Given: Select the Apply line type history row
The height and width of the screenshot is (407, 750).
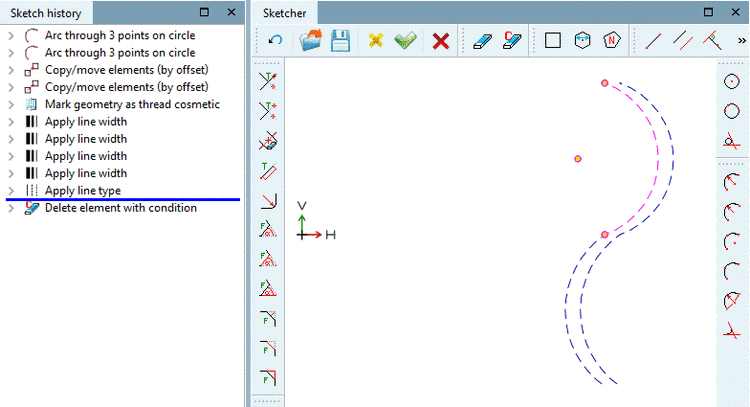Looking at the screenshot, I should pos(82,190).
